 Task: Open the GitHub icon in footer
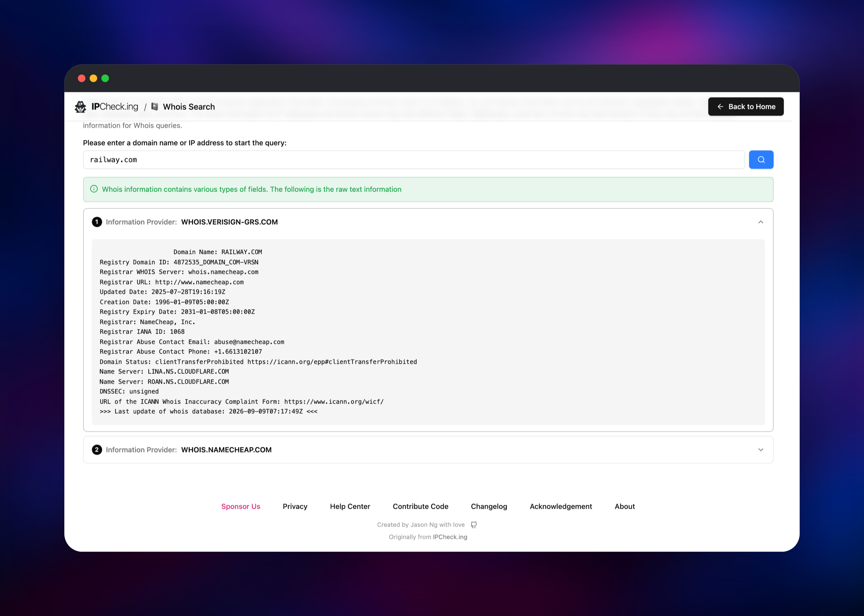pos(474,525)
